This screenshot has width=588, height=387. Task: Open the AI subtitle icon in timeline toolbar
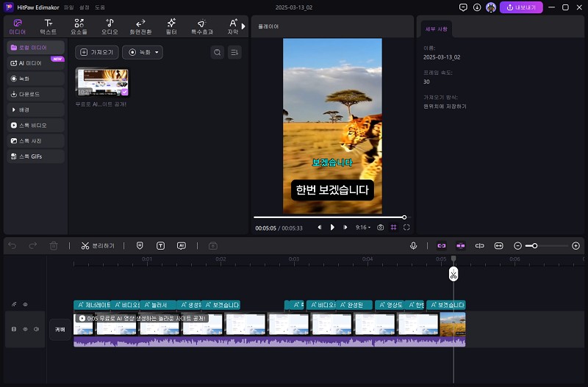click(x=182, y=246)
